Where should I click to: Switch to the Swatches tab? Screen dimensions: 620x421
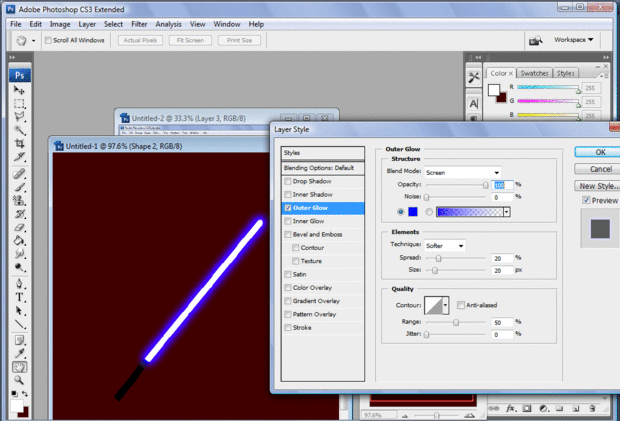coord(534,73)
